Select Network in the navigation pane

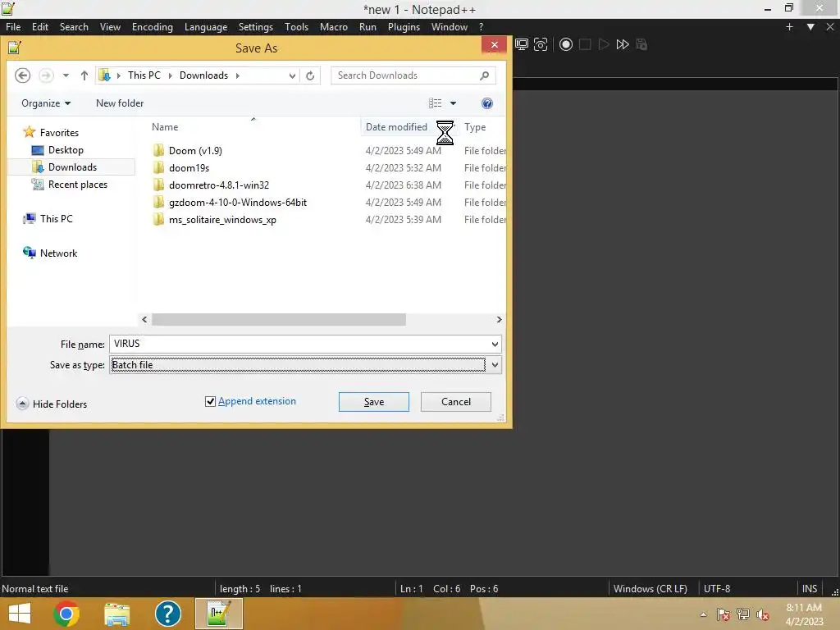[x=58, y=253]
